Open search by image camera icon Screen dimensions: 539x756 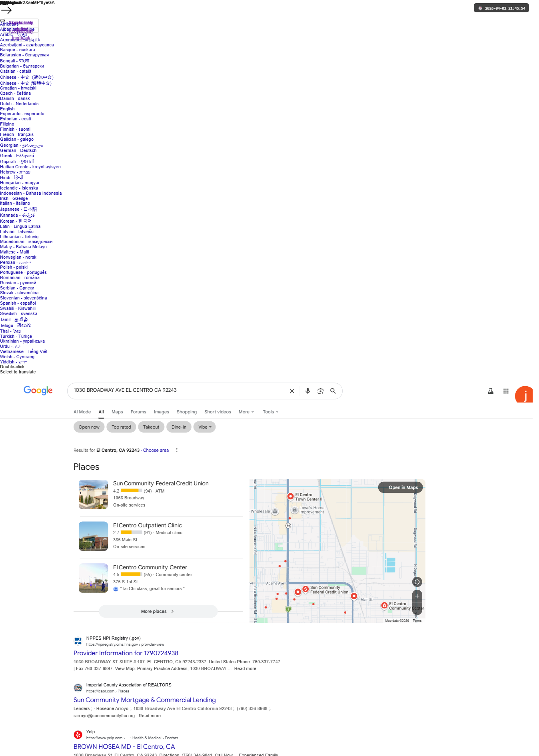click(320, 391)
